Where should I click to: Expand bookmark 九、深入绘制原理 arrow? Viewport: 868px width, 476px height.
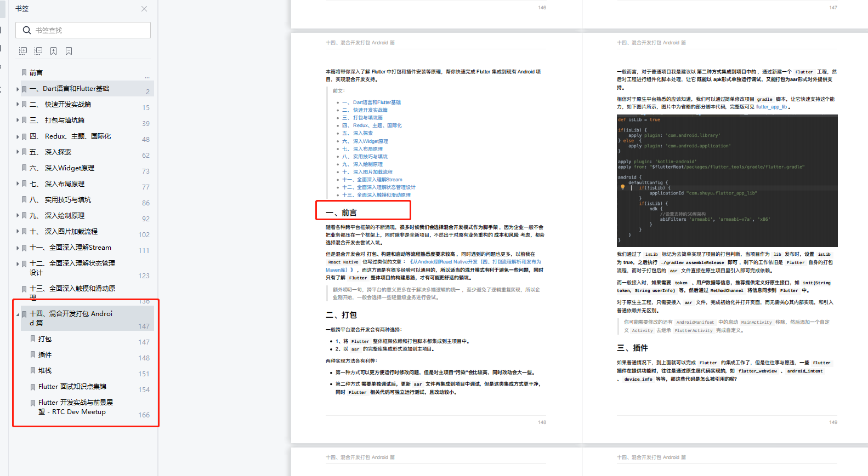[x=18, y=216]
